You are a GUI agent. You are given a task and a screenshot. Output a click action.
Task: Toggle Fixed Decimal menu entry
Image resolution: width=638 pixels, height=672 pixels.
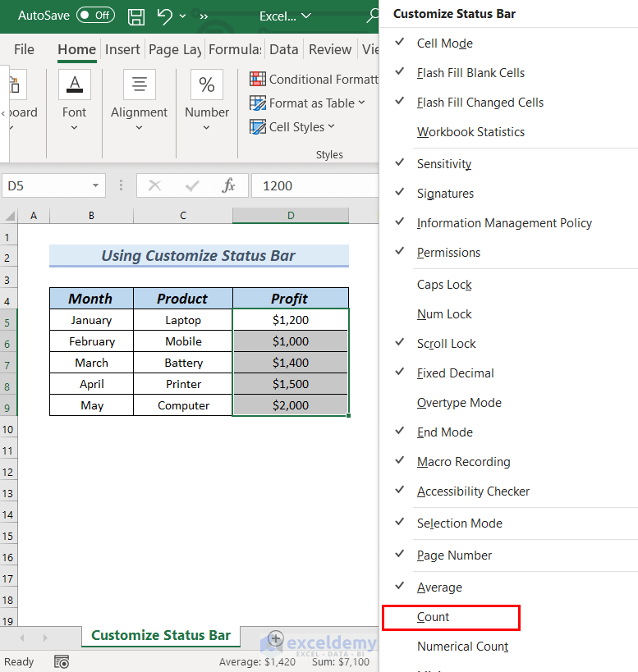click(508, 373)
